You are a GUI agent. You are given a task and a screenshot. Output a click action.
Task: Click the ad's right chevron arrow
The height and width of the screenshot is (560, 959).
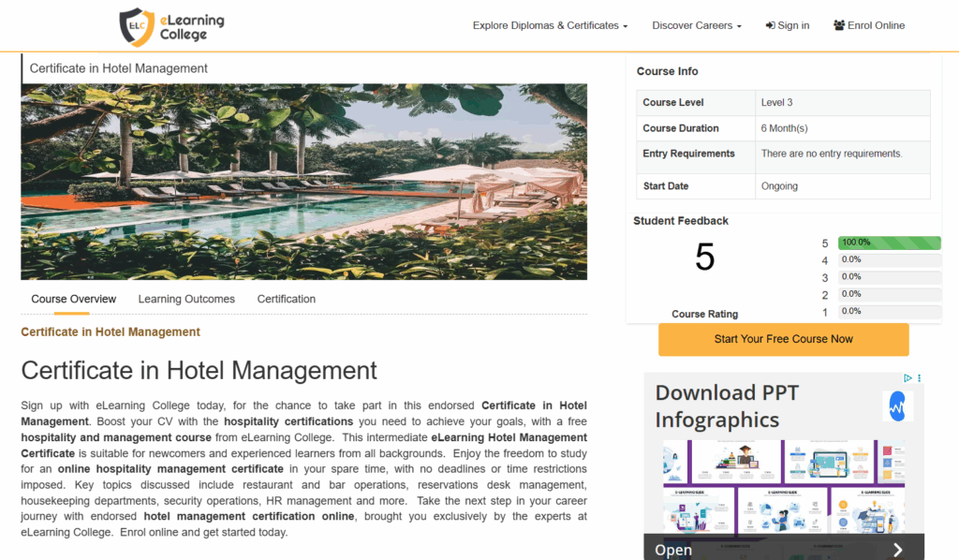[898, 550]
